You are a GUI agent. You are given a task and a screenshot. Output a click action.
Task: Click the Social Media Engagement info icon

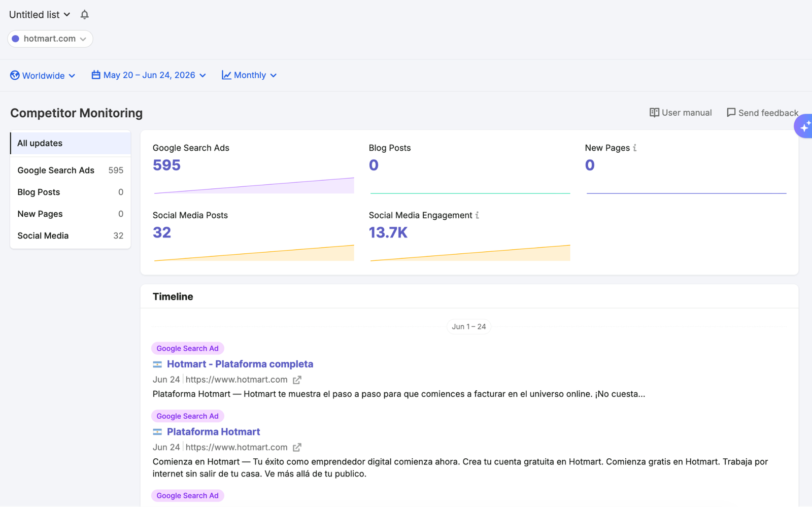pyautogui.click(x=477, y=215)
